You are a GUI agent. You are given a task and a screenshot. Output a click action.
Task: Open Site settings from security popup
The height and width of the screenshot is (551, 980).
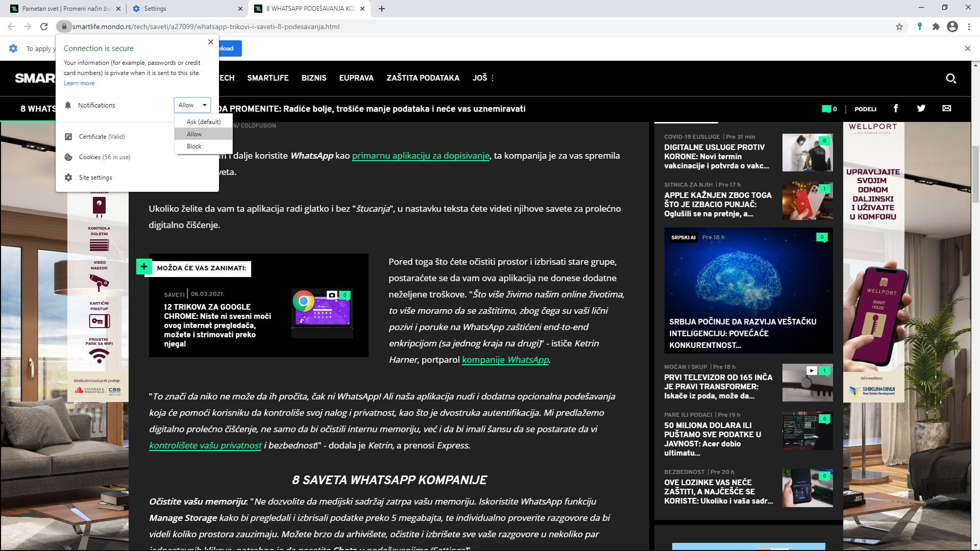coord(94,177)
